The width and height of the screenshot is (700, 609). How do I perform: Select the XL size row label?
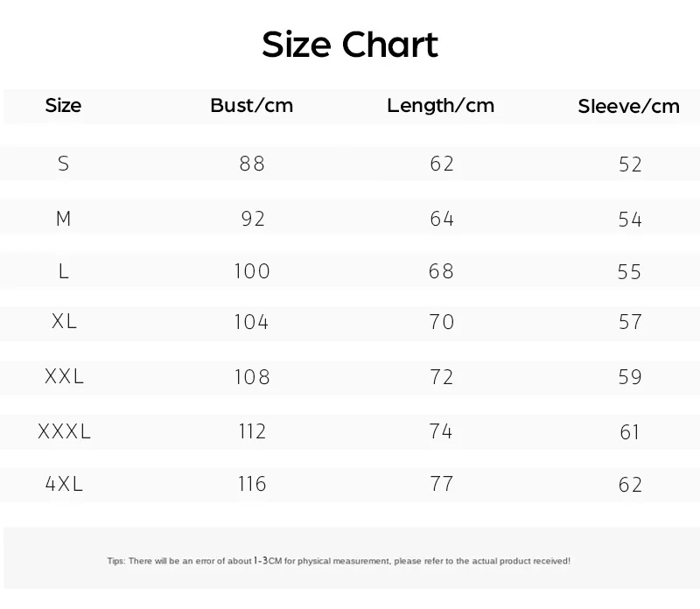(x=64, y=322)
